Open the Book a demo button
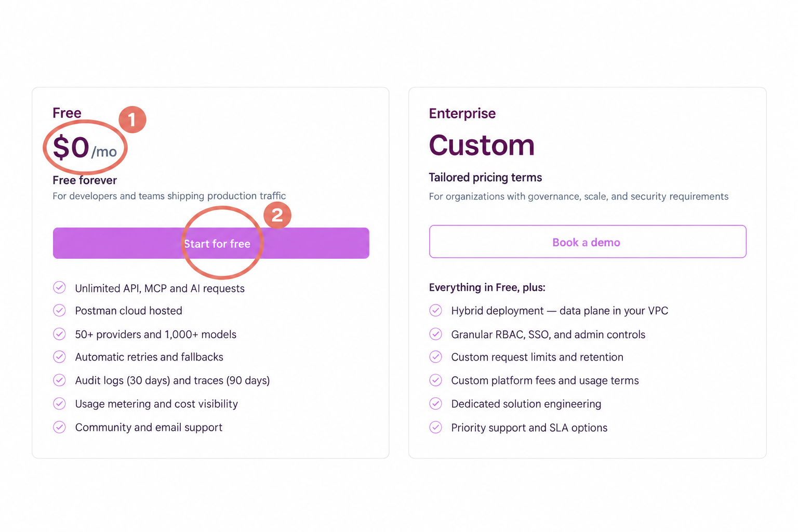Image resolution: width=798 pixels, height=532 pixels. point(588,242)
